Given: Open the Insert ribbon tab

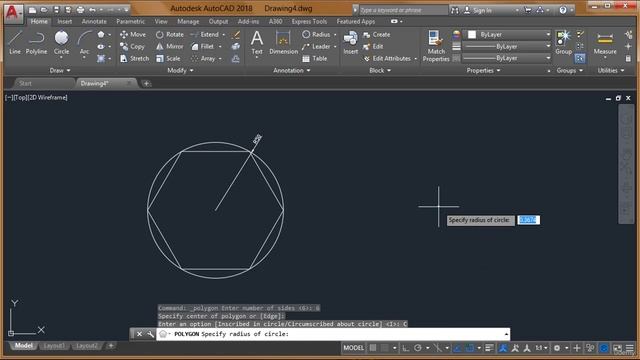Looking at the screenshot, I should tap(64, 22).
